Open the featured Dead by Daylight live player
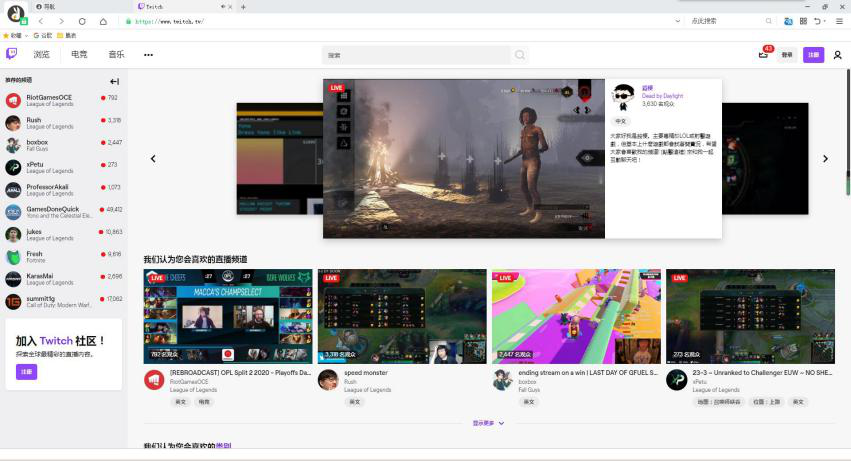 [x=463, y=159]
